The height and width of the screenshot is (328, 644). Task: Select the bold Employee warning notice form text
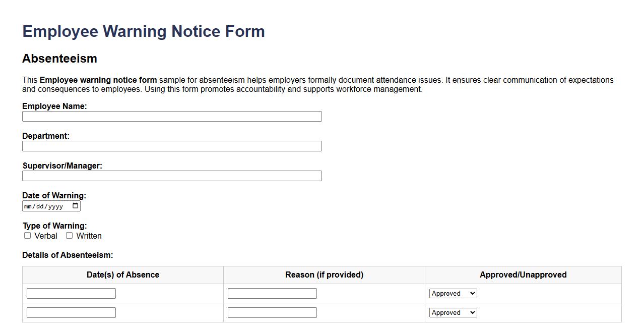[99, 80]
